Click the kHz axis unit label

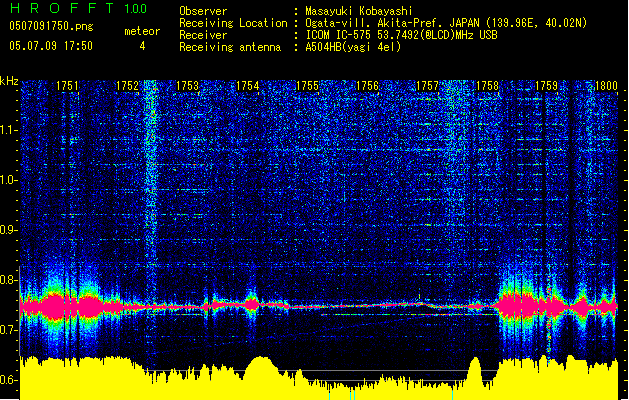coord(9,81)
